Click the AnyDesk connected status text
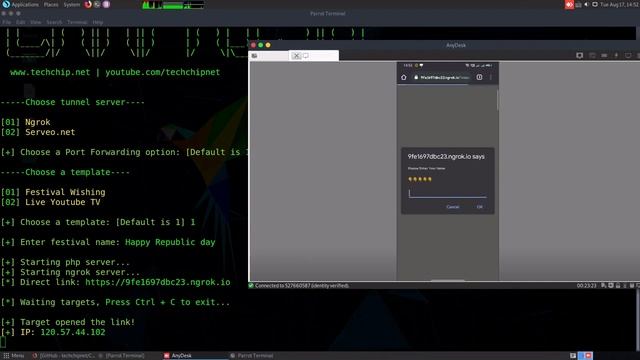Viewport: 640px width, 360px height. pyautogui.click(x=302, y=286)
